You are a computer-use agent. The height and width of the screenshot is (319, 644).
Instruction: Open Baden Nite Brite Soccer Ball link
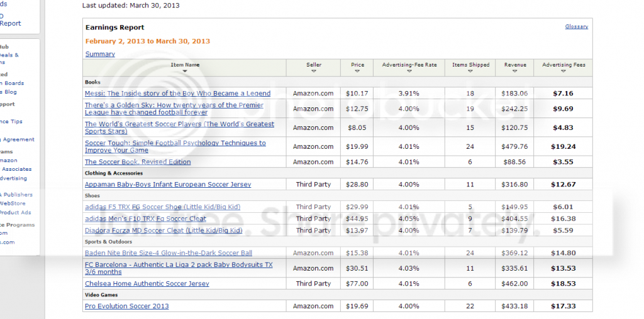click(x=169, y=253)
